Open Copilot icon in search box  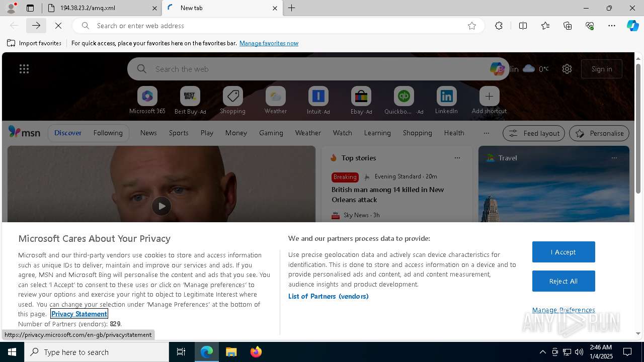497,69
